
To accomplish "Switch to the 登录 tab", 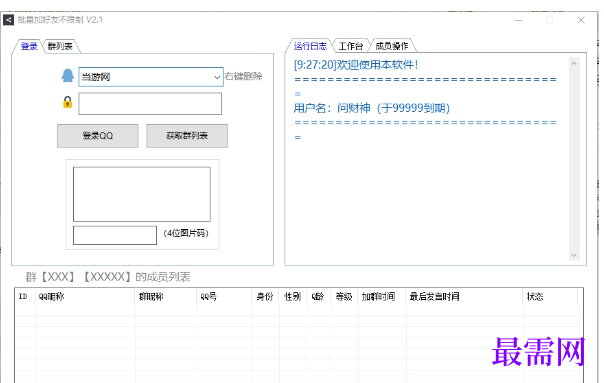I will point(29,46).
